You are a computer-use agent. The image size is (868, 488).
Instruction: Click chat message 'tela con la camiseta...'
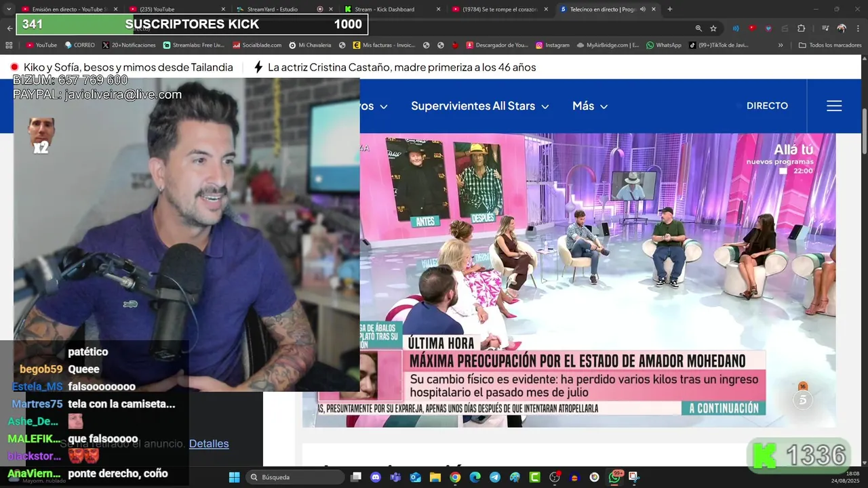[121, 404]
